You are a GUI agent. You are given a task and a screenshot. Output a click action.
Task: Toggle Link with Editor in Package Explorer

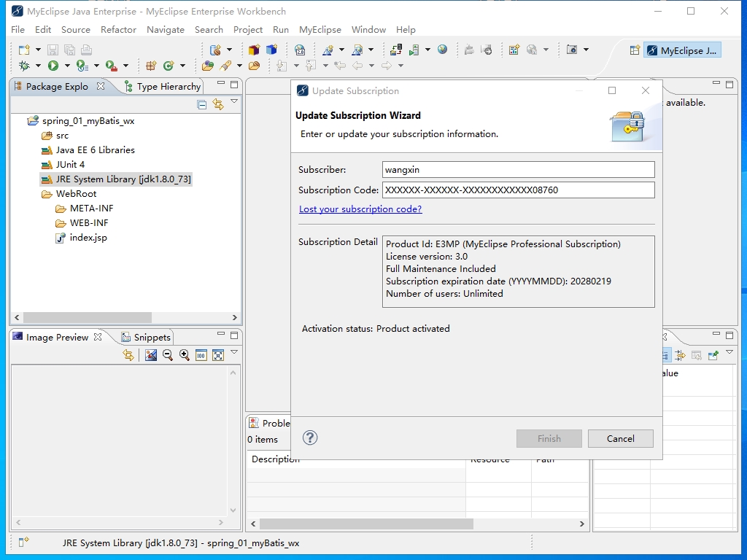click(x=218, y=104)
